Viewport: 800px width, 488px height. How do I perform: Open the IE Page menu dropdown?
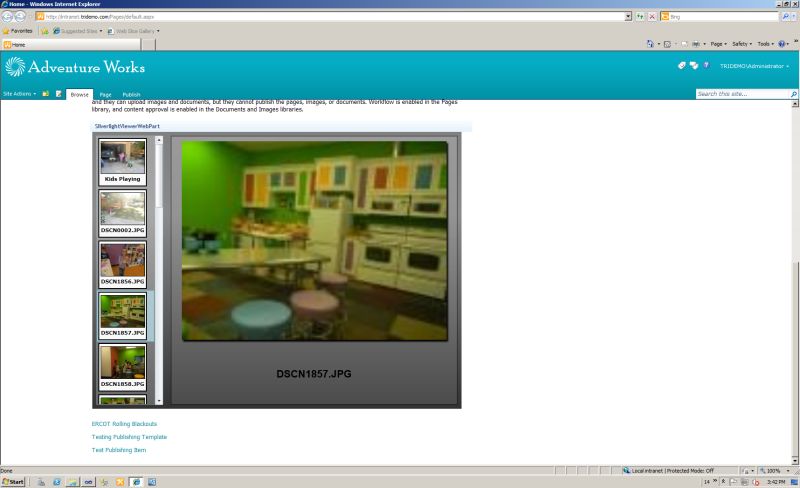(x=718, y=44)
